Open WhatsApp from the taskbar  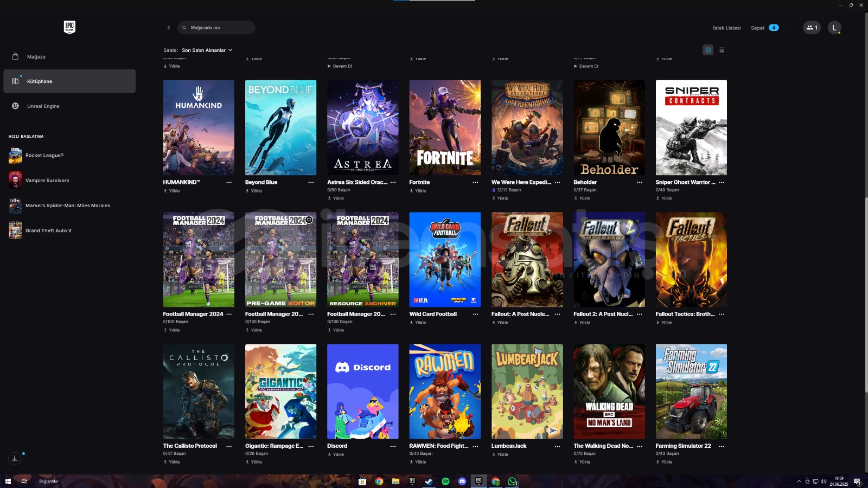click(x=512, y=481)
